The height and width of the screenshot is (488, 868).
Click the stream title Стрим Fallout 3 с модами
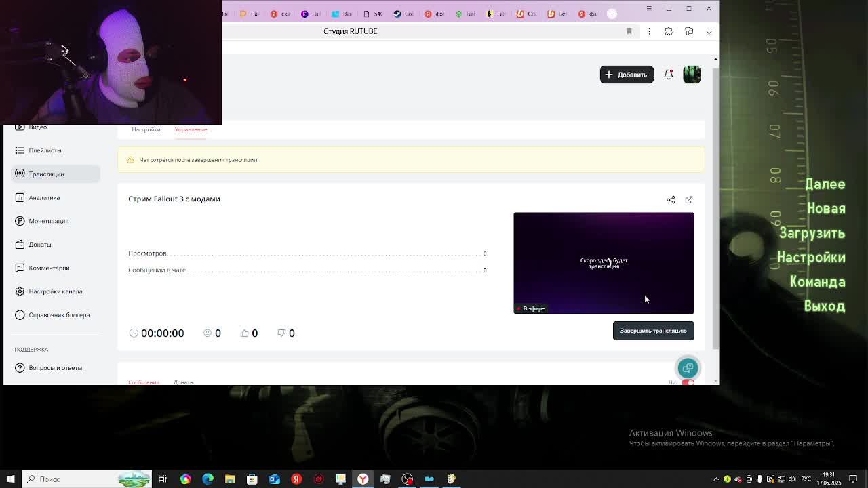[x=174, y=199]
